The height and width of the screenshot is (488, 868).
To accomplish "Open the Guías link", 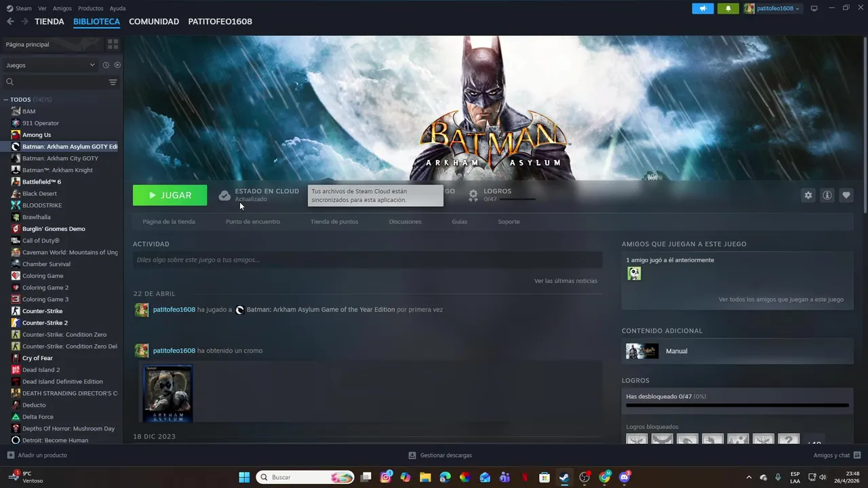I will tap(460, 222).
